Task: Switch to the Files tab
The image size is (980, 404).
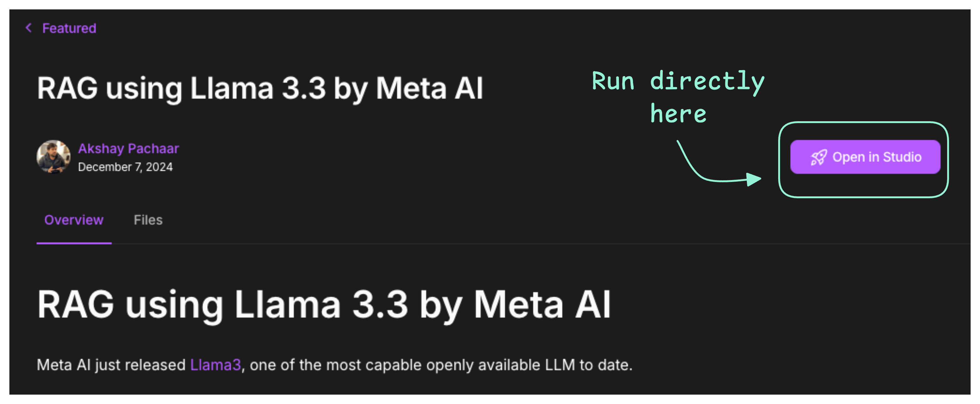Action: 148,220
